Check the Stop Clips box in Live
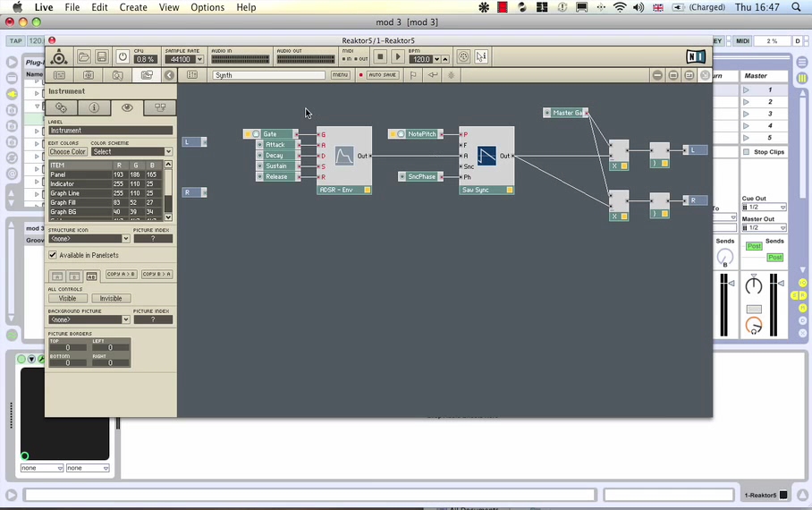The height and width of the screenshot is (510, 812). point(746,152)
